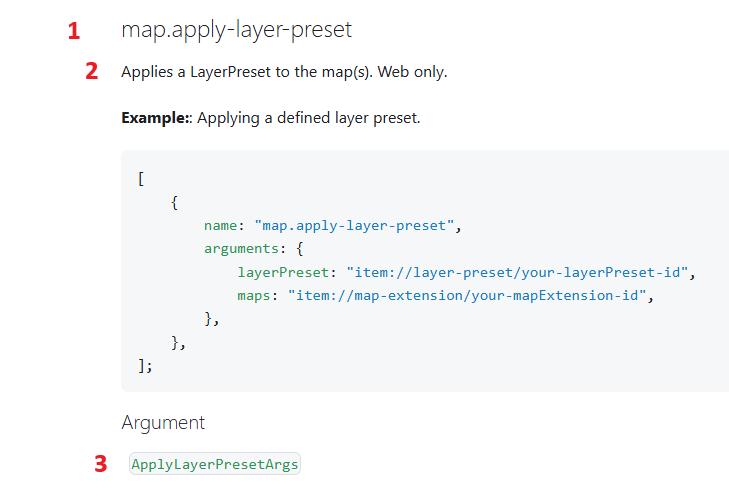Viewport: 729px width, 496px height.
Task: Click "Applying a defined layer preset" text
Action: point(309,118)
